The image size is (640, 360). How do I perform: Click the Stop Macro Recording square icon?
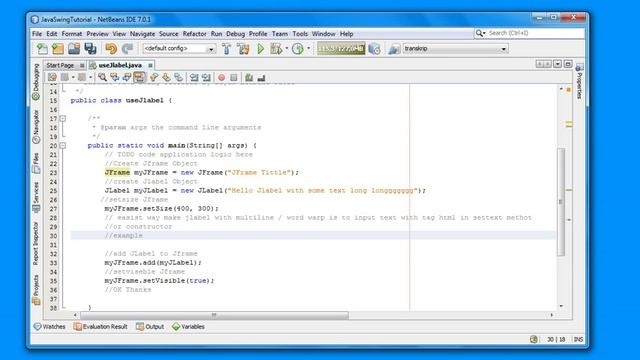[234, 77]
